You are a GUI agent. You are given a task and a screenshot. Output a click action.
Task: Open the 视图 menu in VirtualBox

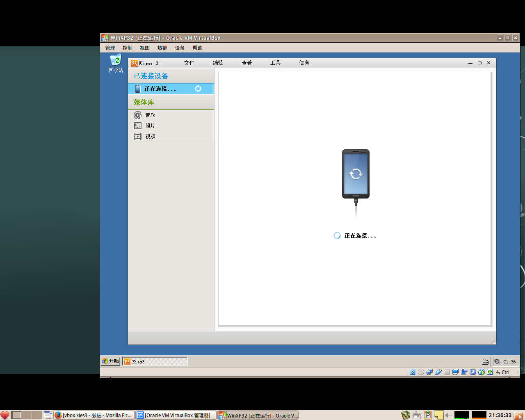point(145,48)
